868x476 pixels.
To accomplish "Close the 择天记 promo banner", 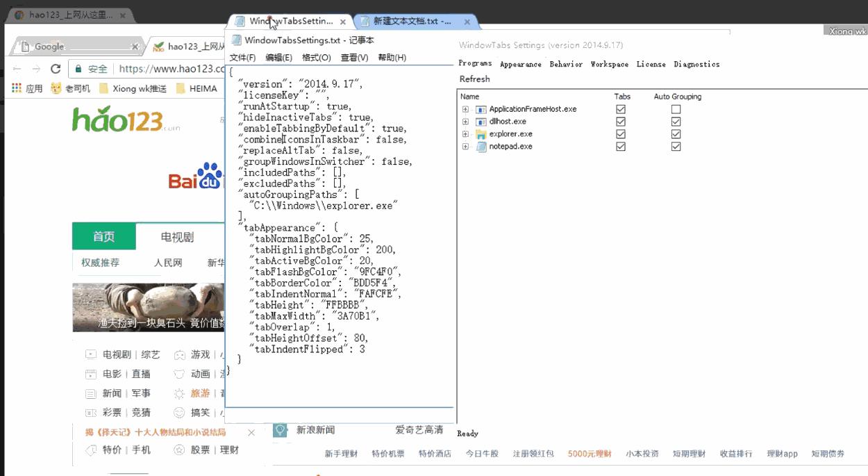I will (251, 432).
